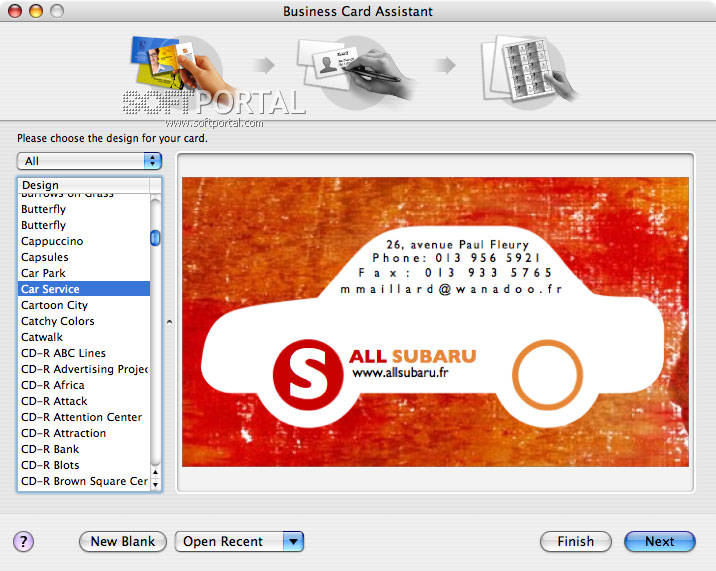The width and height of the screenshot is (716, 571).
Task: Select the Cartoon City design
Action: click(84, 305)
